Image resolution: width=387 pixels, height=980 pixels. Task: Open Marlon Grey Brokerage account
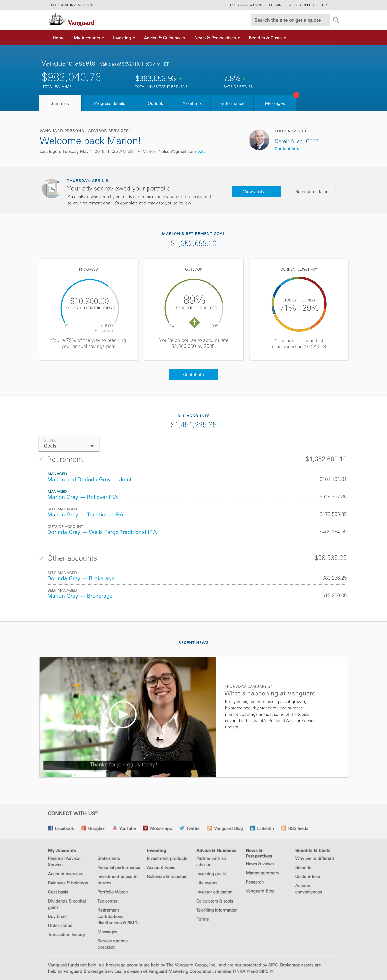[80, 596]
